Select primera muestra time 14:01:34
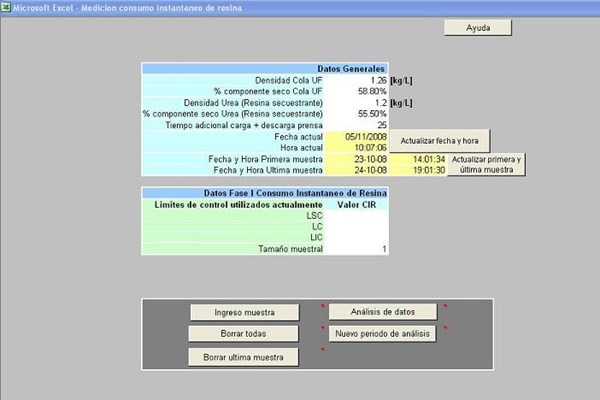 click(417, 159)
